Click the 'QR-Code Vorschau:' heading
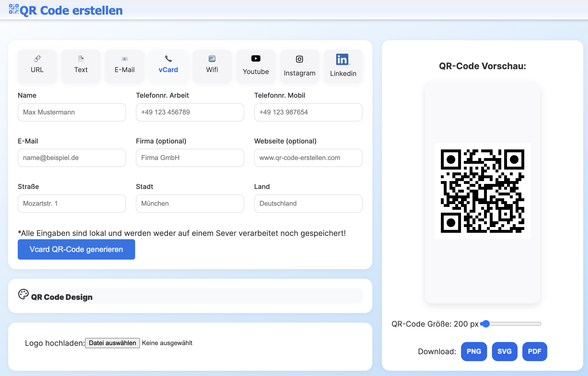Image resolution: width=588 pixels, height=376 pixels. [x=483, y=66]
